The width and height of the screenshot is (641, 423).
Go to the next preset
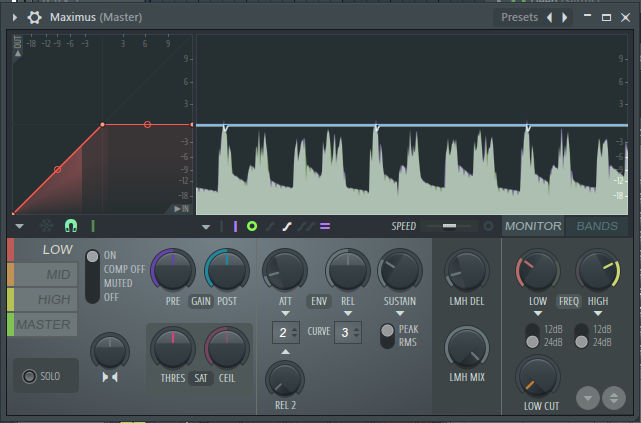coord(565,17)
